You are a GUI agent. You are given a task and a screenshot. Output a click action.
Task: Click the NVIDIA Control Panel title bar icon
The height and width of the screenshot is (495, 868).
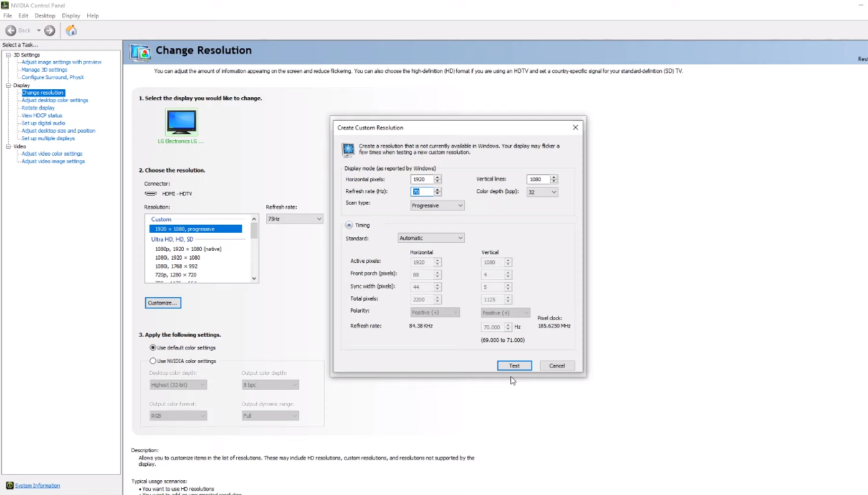(x=6, y=5)
